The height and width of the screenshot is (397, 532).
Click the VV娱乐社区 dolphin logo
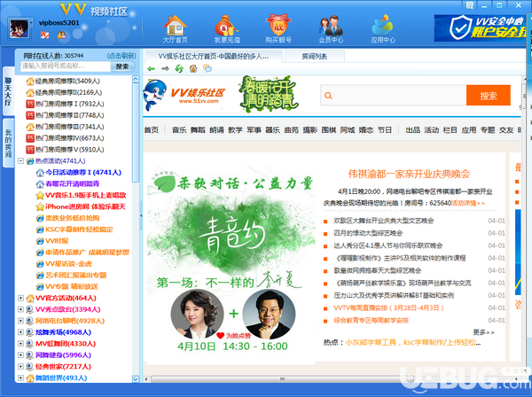click(x=184, y=95)
